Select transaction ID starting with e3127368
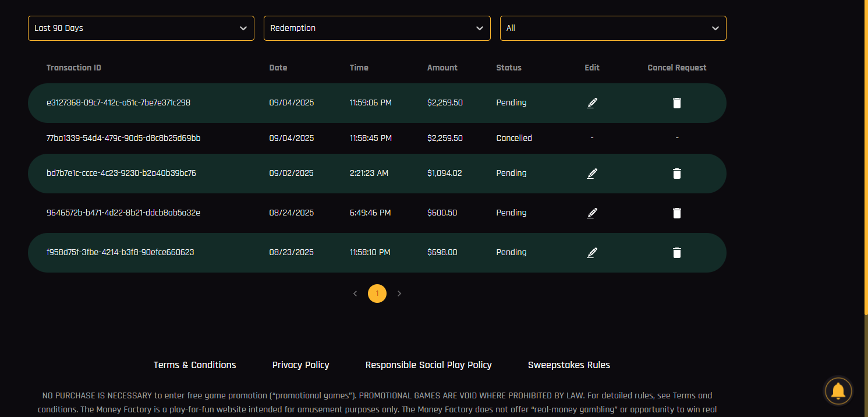 pyautogui.click(x=118, y=103)
